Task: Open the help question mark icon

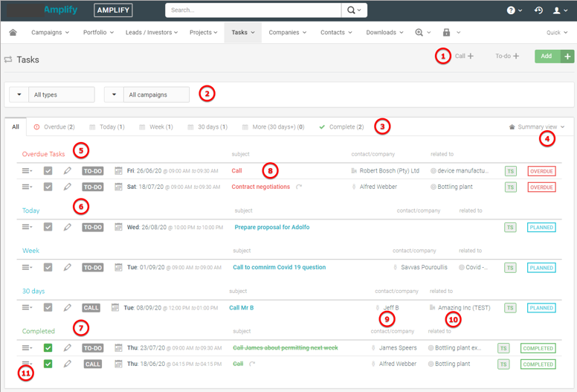Action: [x=511, y=10]
